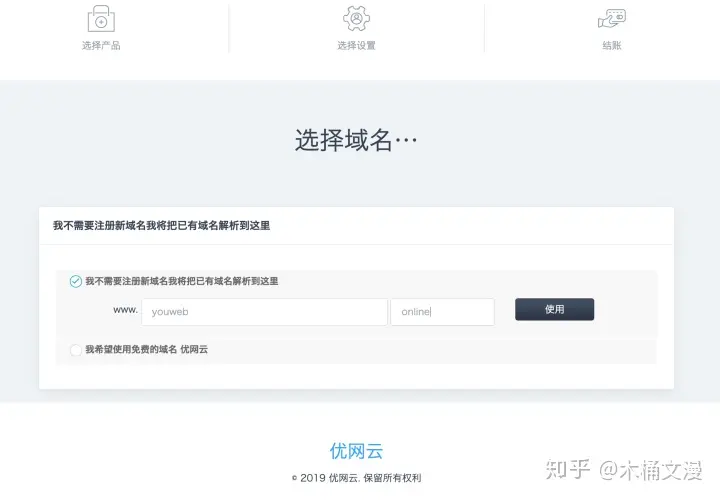This screenshot has height=500, width=720.
Task: Open the 结账 step label
Action: click(612, 45)
